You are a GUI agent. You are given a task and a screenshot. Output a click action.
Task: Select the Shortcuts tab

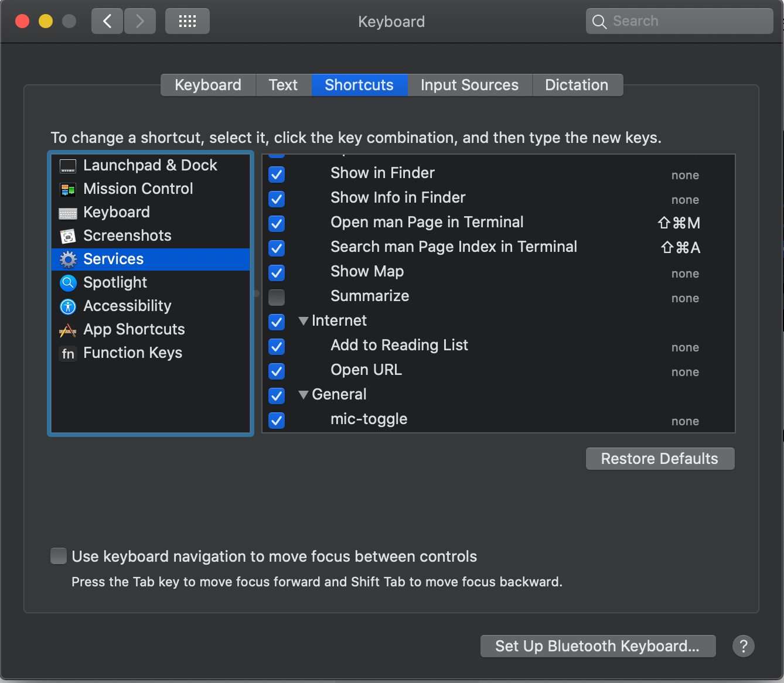tap(359, 85)
